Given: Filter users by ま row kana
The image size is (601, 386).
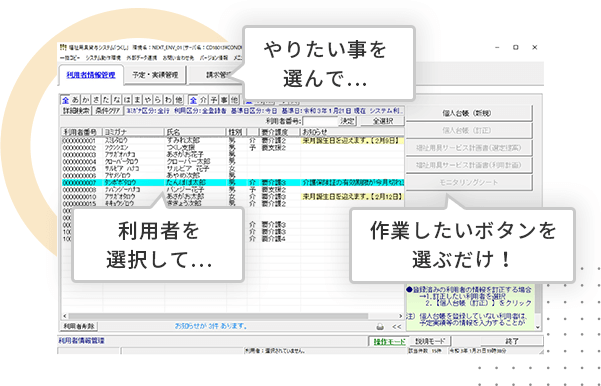Looking at the screenshot, I should point(138,100).
